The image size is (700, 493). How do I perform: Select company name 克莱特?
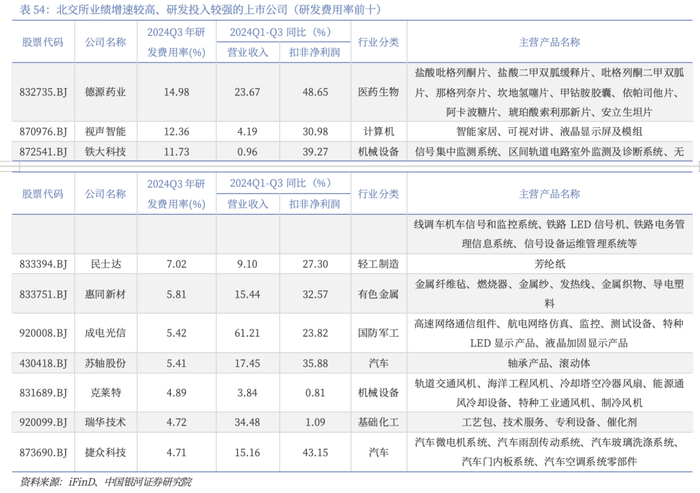(106, 393)
